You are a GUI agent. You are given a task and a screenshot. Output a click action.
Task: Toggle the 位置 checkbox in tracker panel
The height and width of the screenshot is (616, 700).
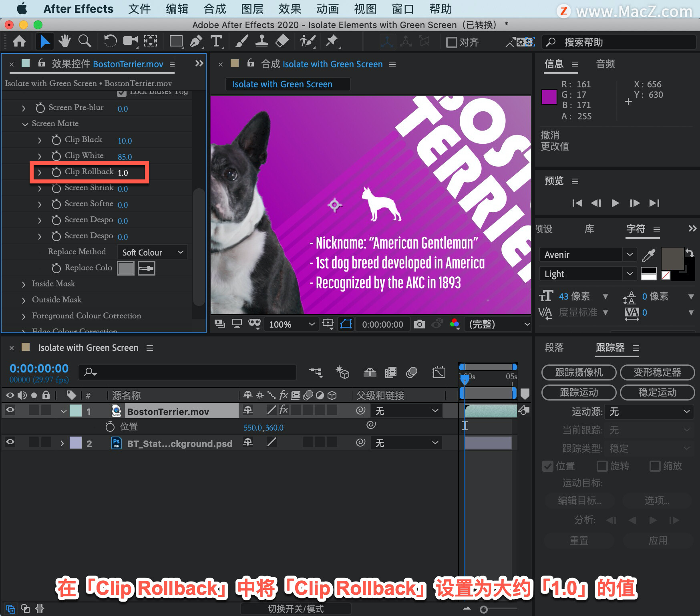pyautogui.click(x=547, y=466)
